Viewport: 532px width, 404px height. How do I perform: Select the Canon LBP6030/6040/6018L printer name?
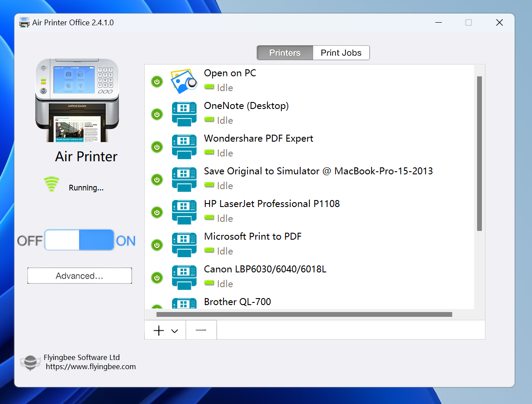pos(265,269)
